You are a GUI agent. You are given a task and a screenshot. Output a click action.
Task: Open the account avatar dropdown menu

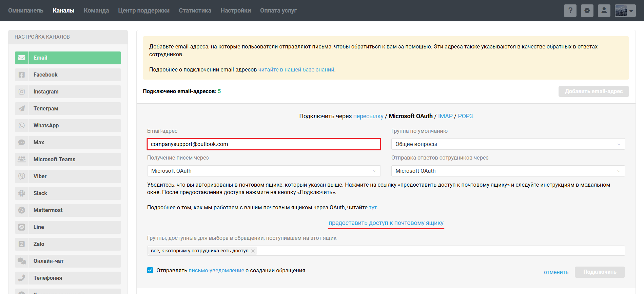[x=625, y=10]
